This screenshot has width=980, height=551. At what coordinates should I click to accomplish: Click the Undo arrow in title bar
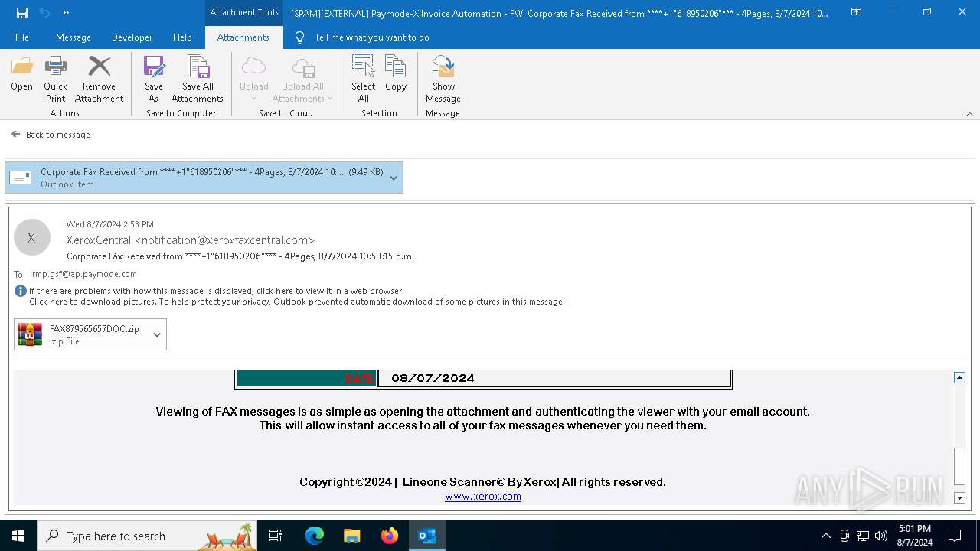(x=44, y=12)
